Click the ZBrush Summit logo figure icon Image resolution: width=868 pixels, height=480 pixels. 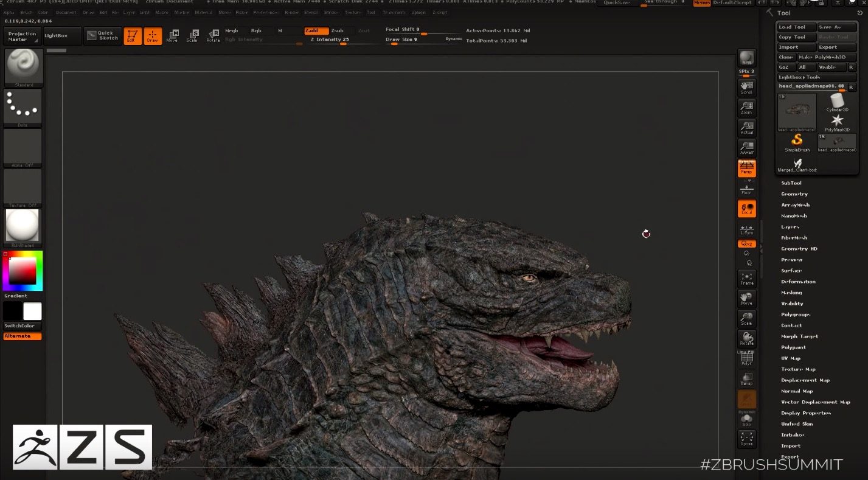pos(35,447)
